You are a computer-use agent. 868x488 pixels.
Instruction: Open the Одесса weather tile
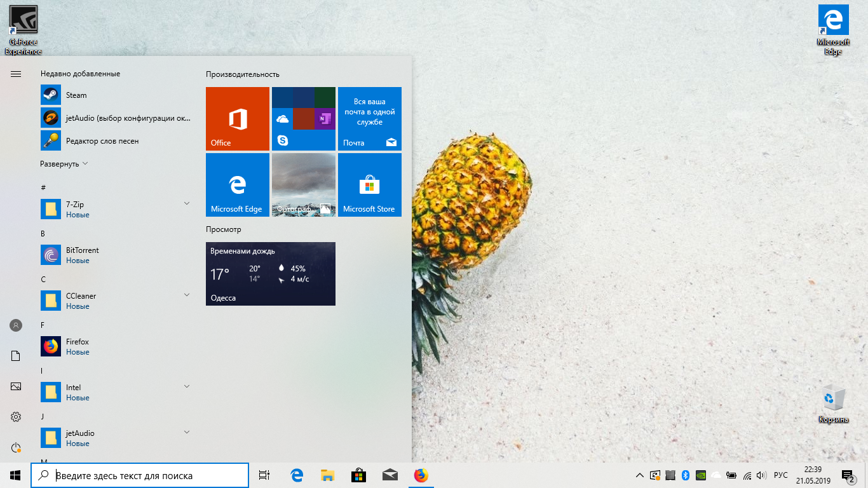click(x=271, y=274)
